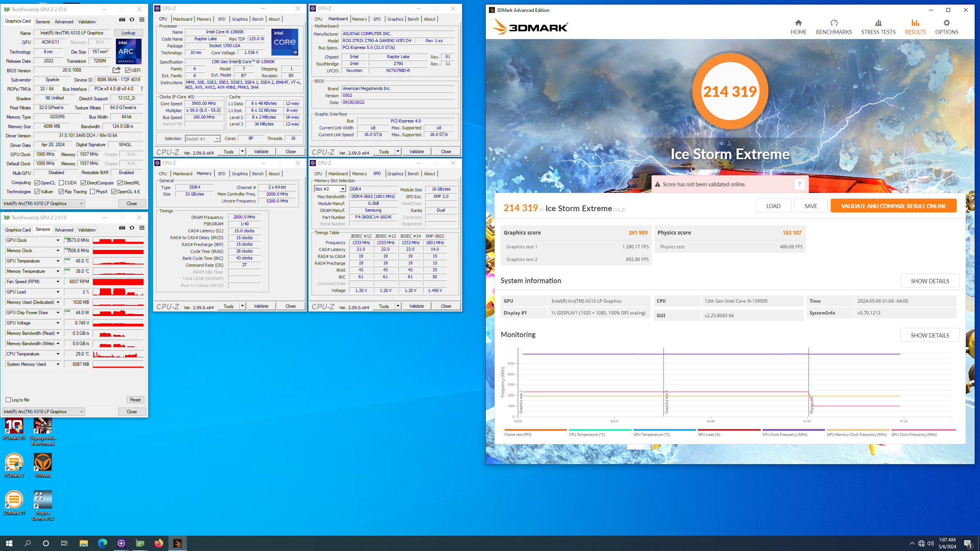The height and width of the screenshot is (551, 980).
Task: Click GPU Load (%) legend color bar
Action: point(729,430)
